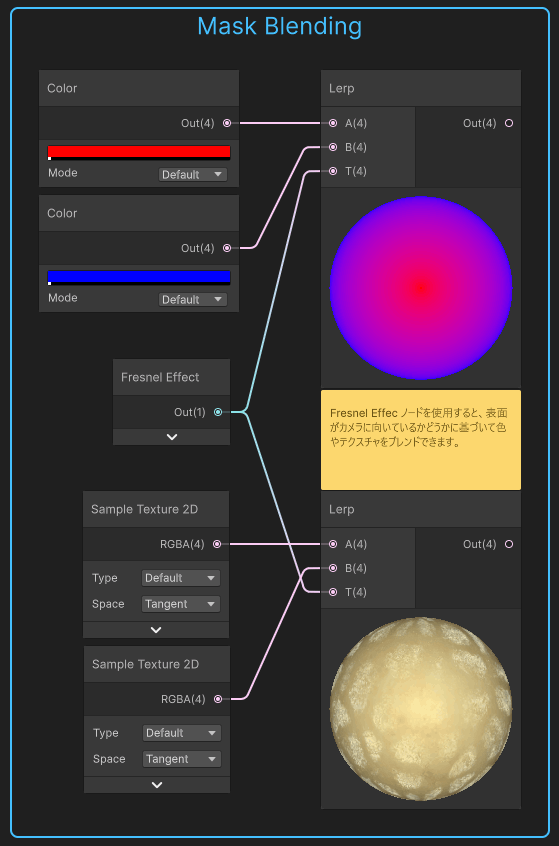This screenshot has height=846, width=559.
Task: Click the top Lerp A(4) input port
Action: pos(333,123)
